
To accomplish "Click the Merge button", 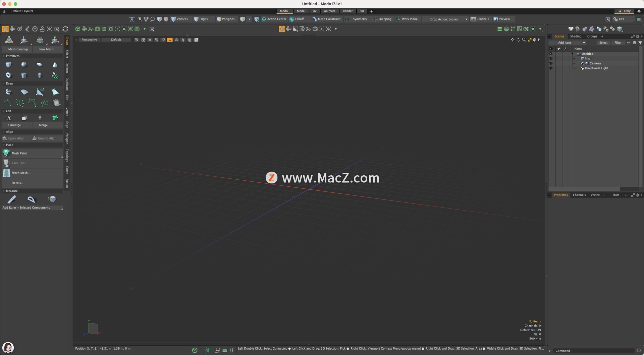I will coord(48,125).
